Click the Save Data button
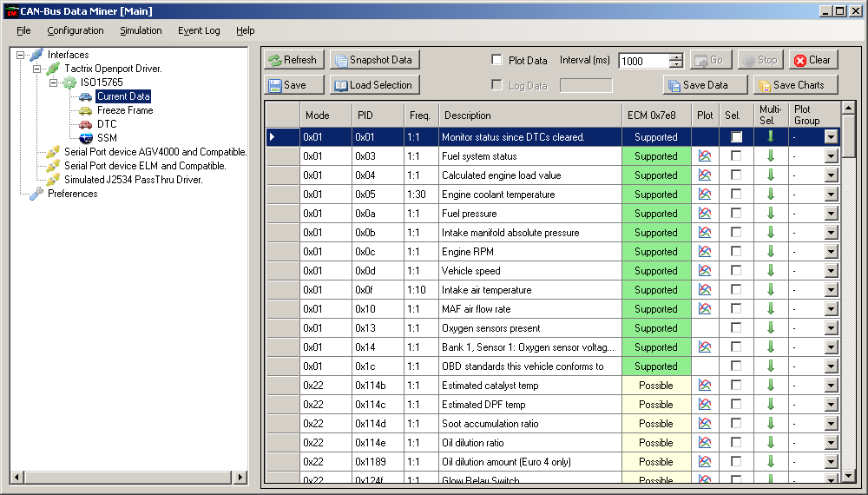Screen dimensions: 868x495 705,85
